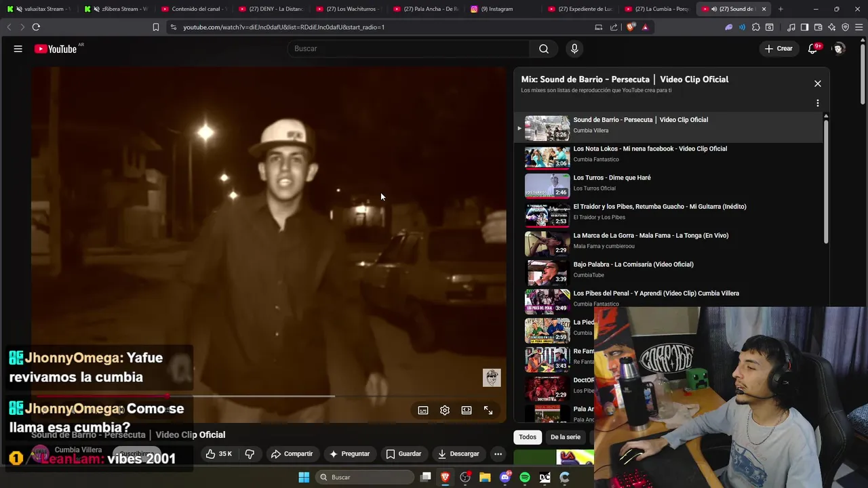Image resolution: width=868 pixels, height=488 pixels.
Task: Open more video actions ellipsis menu
Action: 498,453
